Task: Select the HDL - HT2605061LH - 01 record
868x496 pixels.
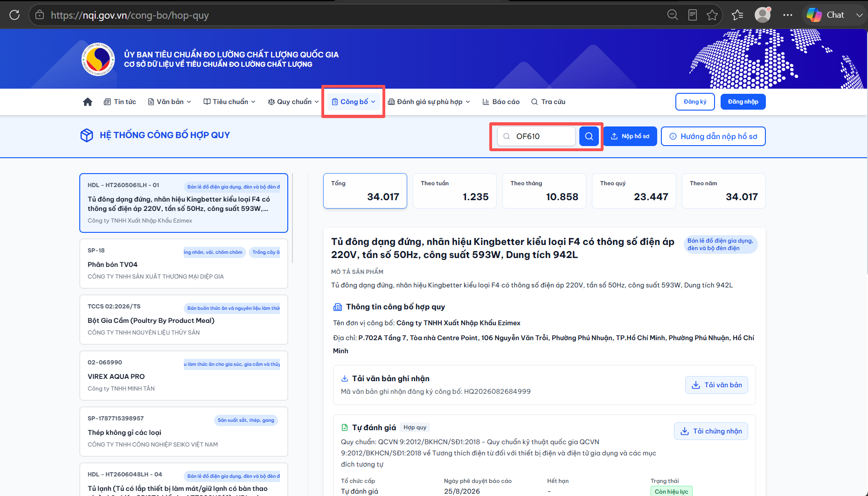Action: pyautogui.click(x=184, y=203)
